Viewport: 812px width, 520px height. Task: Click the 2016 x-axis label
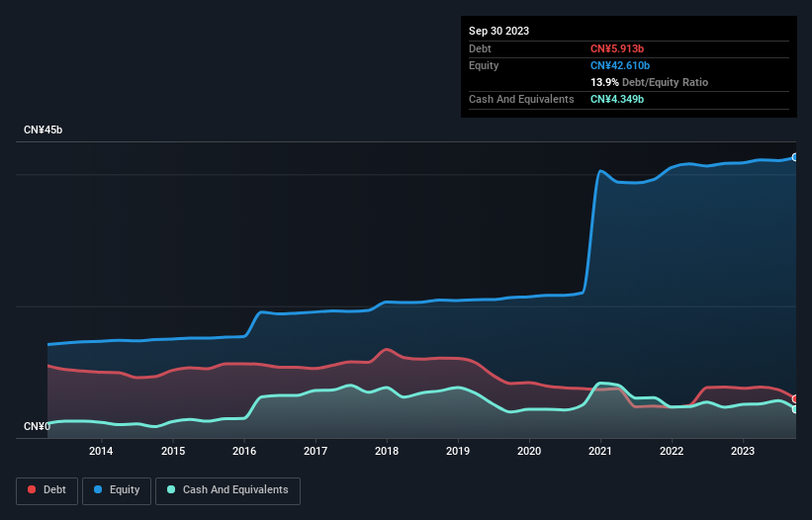coord(244,451)
